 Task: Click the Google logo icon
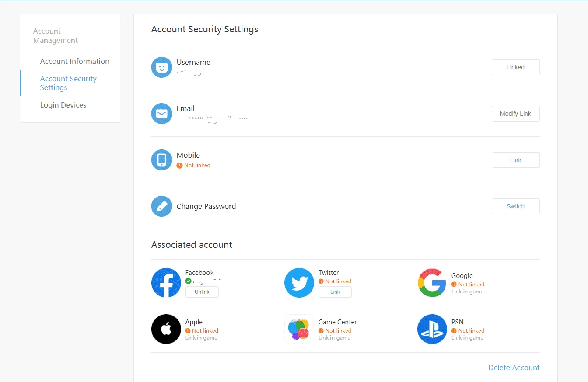pyautogui.click(x=432, y=283)
